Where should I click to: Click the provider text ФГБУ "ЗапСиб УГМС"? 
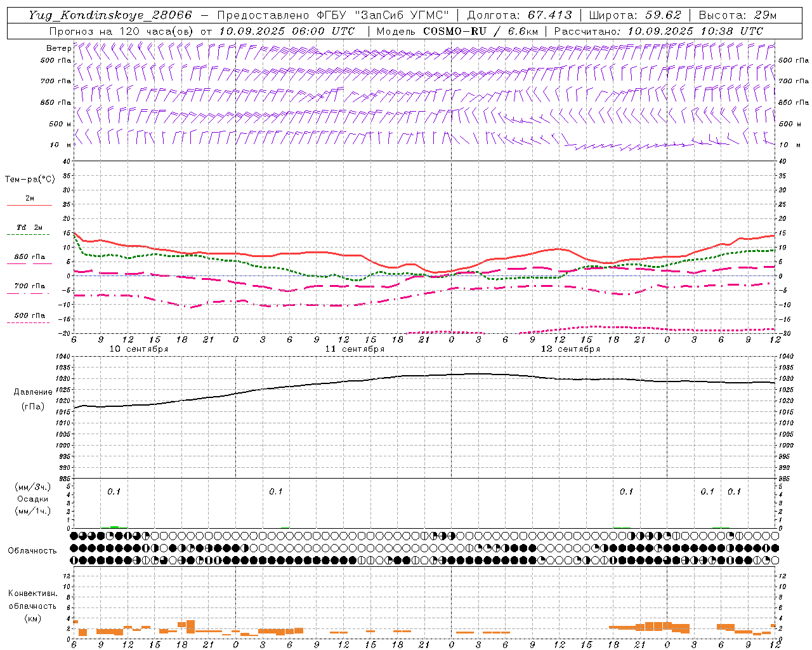tap(383, 15)
